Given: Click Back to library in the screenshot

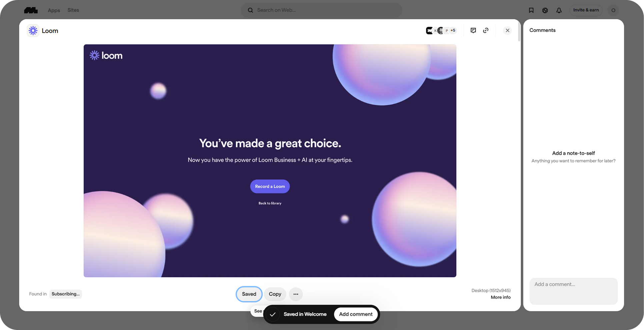Looking at the screenshot, I should pos(270,203).
